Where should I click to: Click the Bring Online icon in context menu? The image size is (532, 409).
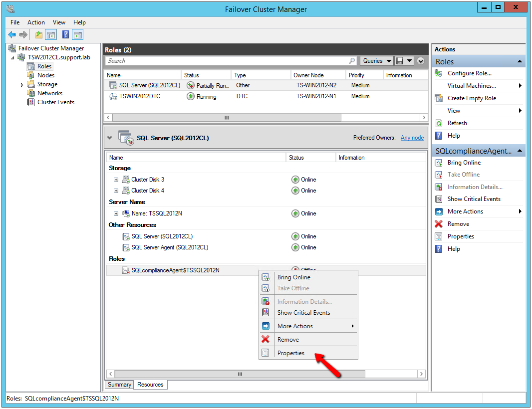266,277
